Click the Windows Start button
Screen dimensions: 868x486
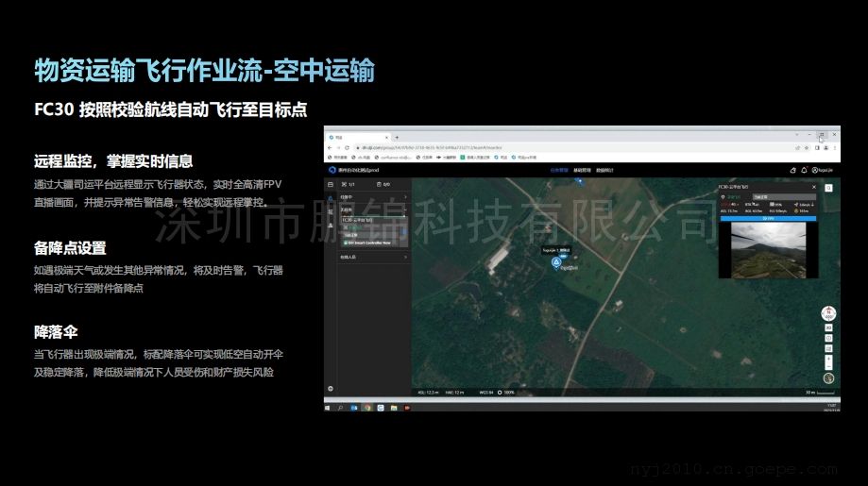329,407
